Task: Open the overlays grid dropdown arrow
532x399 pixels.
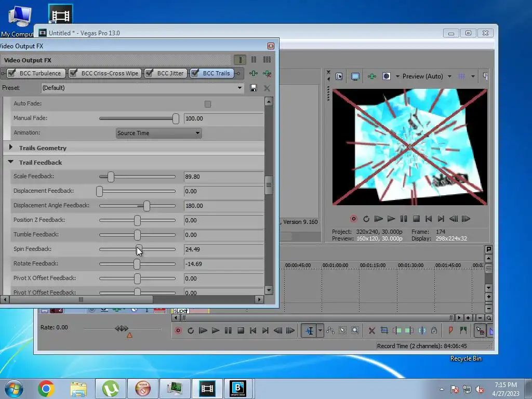Action: click(473, 76)
